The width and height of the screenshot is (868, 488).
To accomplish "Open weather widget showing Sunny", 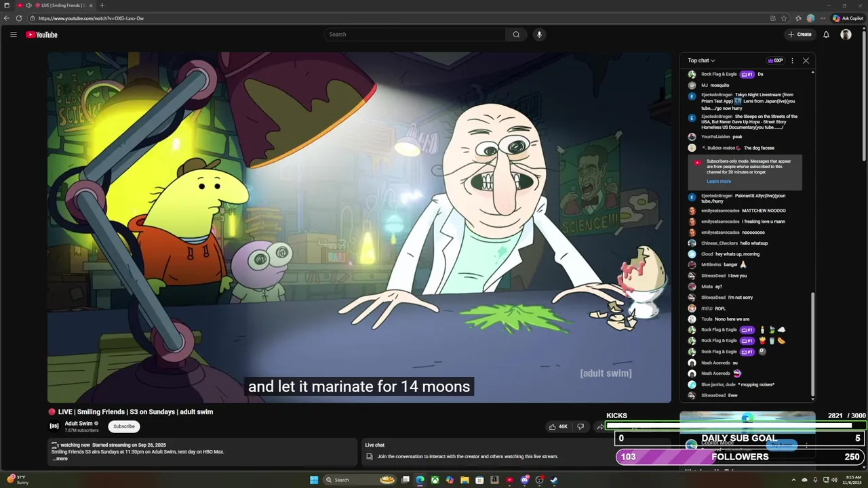I will (x=16, y=480).
